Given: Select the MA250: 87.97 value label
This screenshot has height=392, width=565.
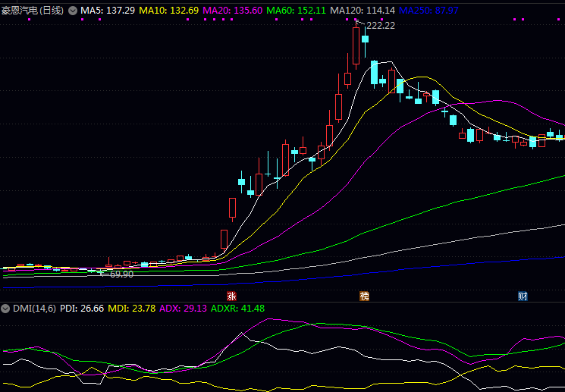Looking at the screenshot, I should [428, 11].
